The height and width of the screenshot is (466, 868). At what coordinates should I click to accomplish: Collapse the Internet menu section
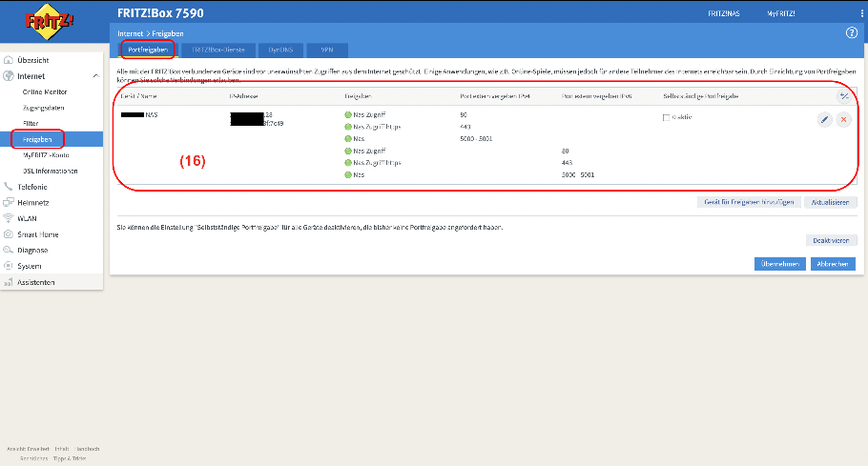94,76
